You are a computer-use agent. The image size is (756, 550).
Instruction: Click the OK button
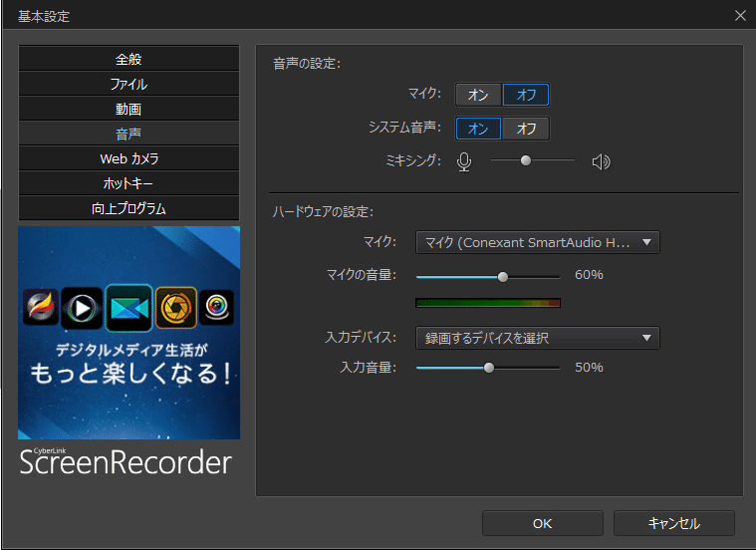click(x=543, y=523)
